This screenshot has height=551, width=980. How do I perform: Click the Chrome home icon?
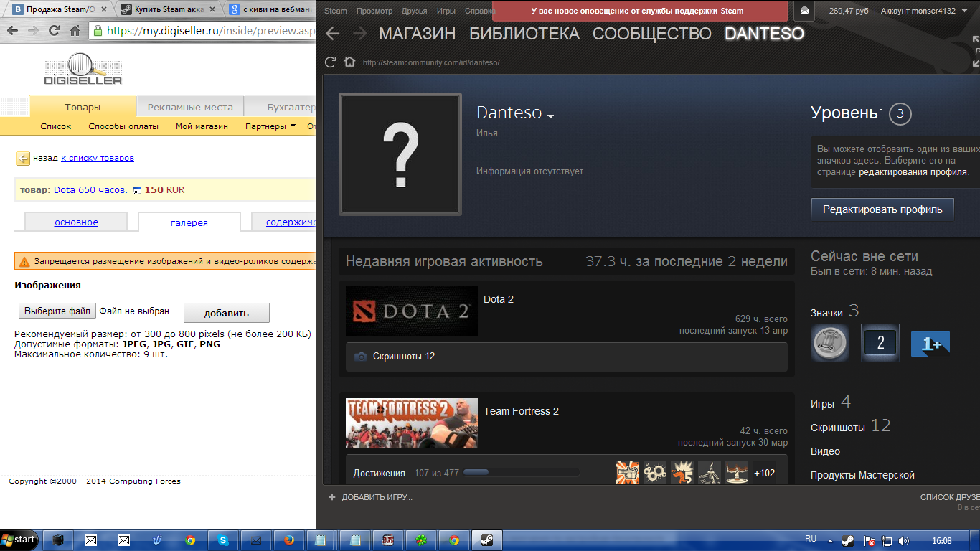pos(75,31)
